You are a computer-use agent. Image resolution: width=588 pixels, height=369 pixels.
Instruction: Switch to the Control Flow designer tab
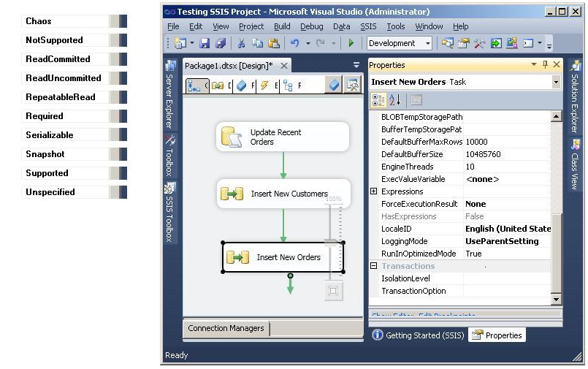197,86
